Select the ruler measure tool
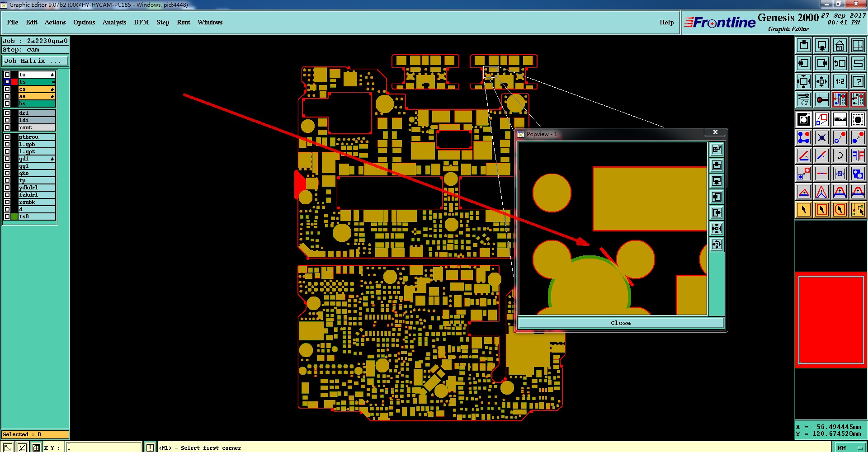The image size is (868, 452). point(840,119)
